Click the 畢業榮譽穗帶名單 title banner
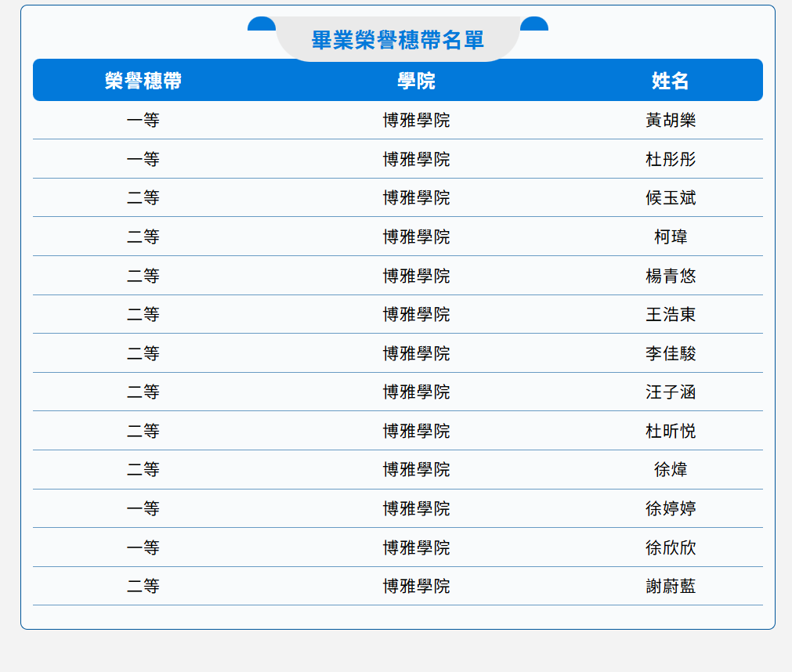792x672 pixels. [397, 39]
